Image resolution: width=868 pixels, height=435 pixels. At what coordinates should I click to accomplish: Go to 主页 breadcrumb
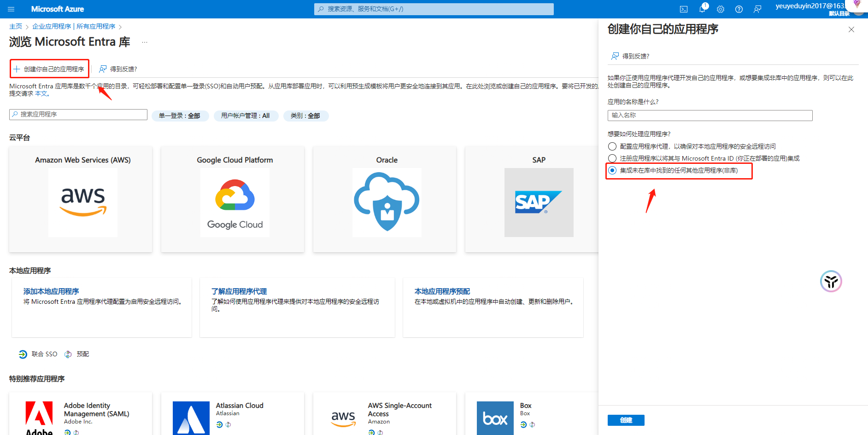[x=16, y=27]
